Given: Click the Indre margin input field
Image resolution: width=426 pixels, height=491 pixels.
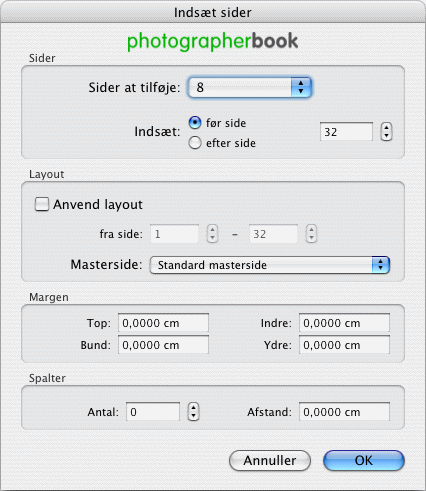Looking at the screenshot, I should (x=344, y=323).
